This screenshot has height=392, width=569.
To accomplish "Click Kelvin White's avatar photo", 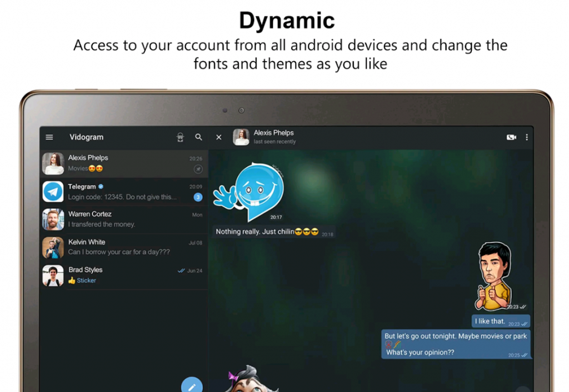I will [x=53, y=248].
